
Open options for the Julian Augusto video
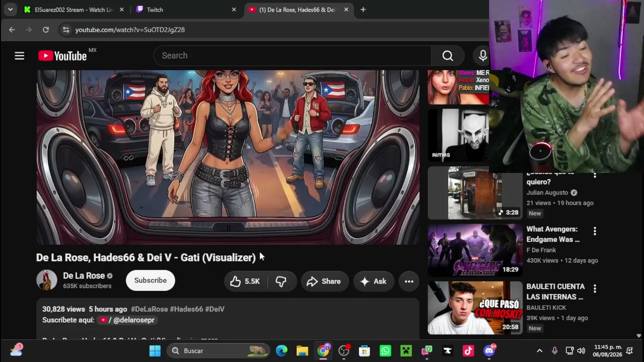[595, 174]
